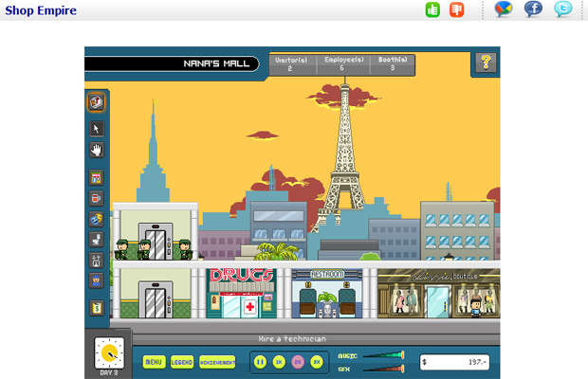Select the RESTROOM booth
The width and height of the screenshot is (588, 379).
click(x=327, y=293)
